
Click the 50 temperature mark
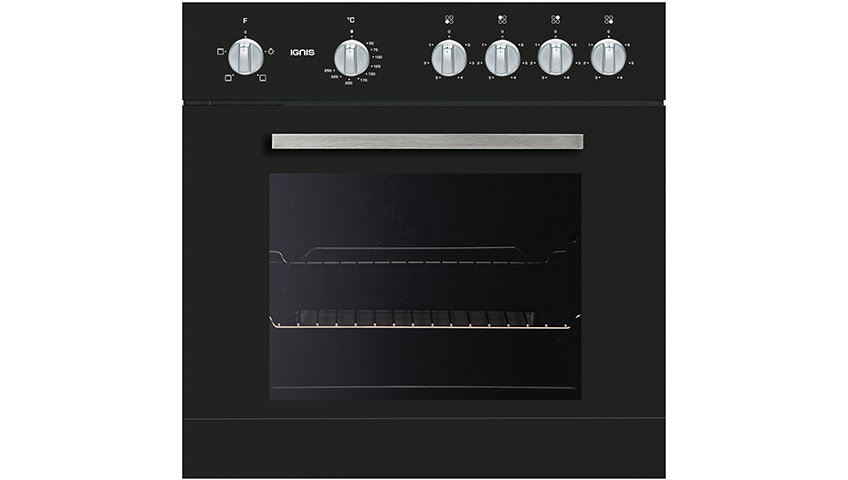(371, 43)
